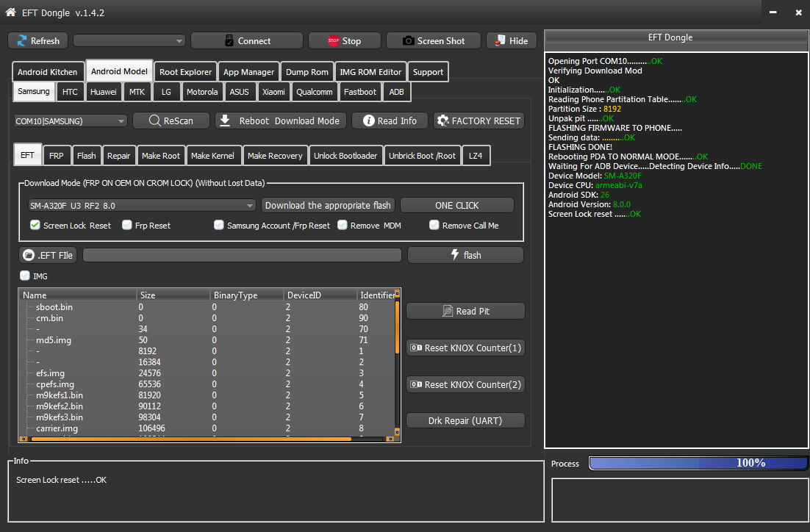
Task: Tick the Remove MDM checkbox
Action: coord(343,225)
